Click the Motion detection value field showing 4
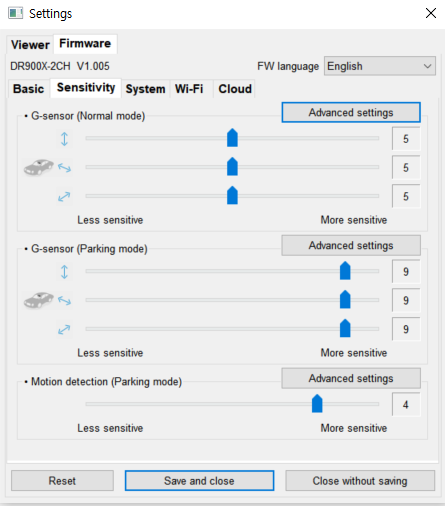Screen dimensions: 445x506 (406, 405)
